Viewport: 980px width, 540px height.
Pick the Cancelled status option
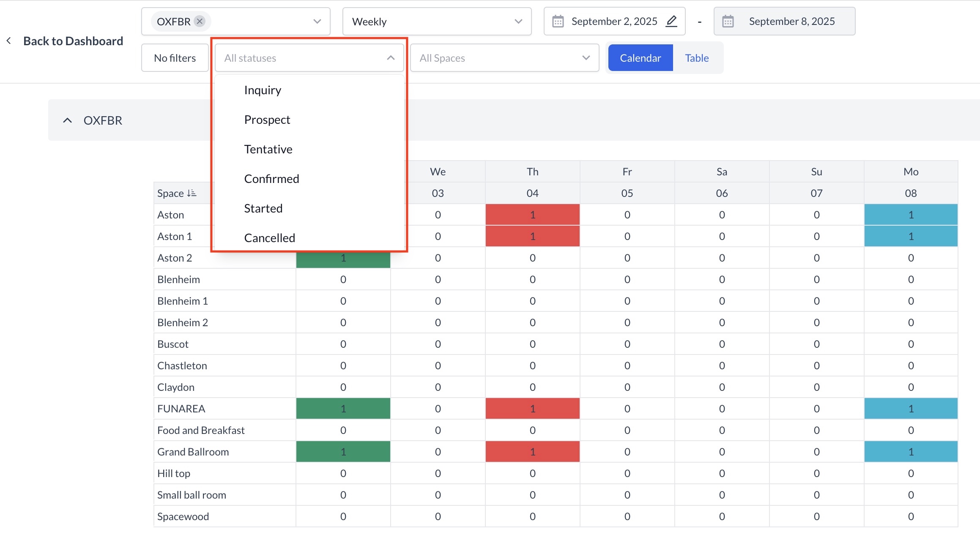pos(269,238)
